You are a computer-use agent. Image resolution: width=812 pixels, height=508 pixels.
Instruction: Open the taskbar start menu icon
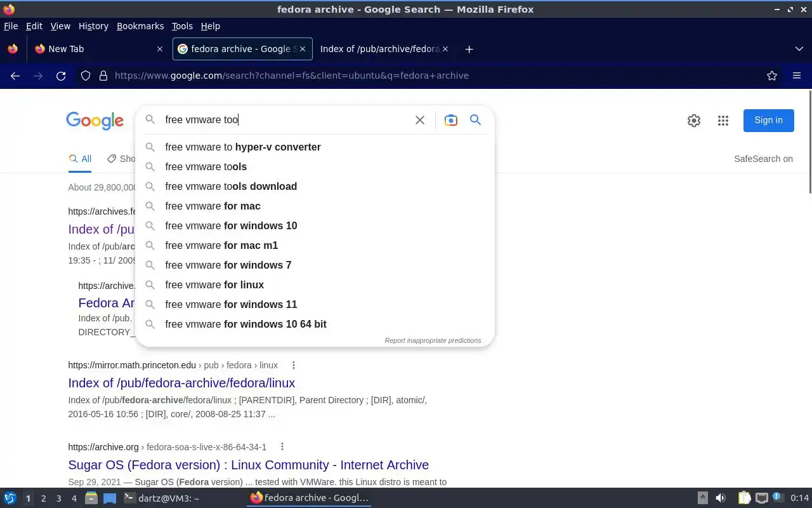coord(10,498)
